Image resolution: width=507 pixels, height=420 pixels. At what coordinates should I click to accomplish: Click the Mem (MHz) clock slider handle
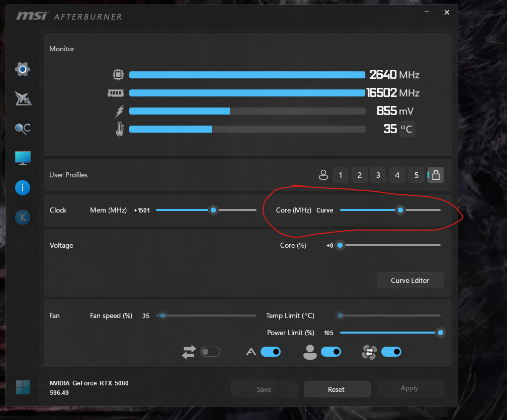coord(213,210)
